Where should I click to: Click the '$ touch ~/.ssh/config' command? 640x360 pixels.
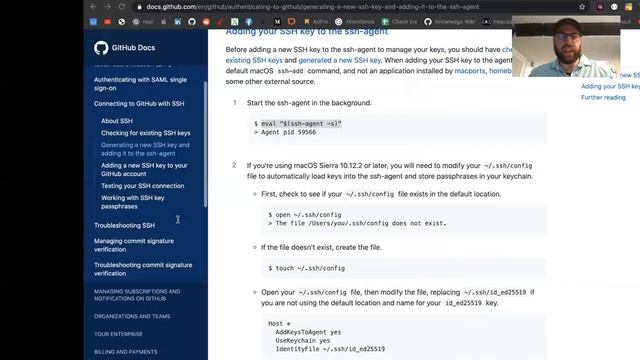point(307,268)
